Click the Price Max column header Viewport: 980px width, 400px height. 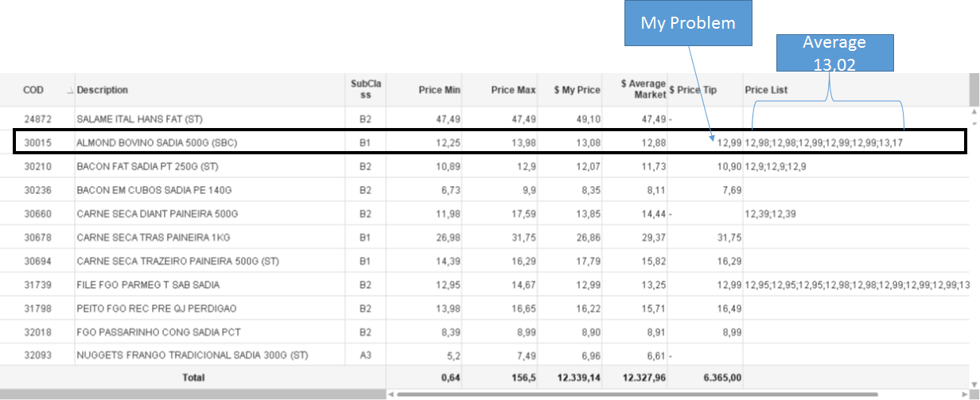click(513, 90)
